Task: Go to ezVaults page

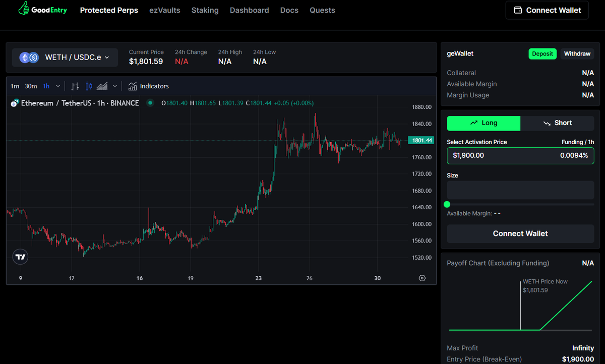Action: (165, 10)
